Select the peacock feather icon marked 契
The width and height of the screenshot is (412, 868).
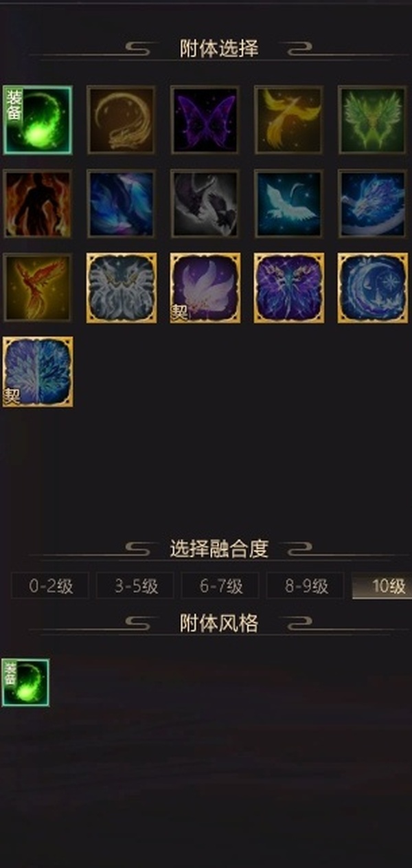tap(37, 371)
